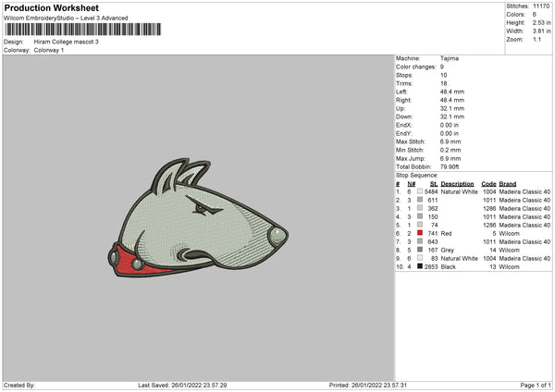This screenshot has height=392, width=555.
Task: Click the grey swatch in stop row 8
Action: pos(420,250)
